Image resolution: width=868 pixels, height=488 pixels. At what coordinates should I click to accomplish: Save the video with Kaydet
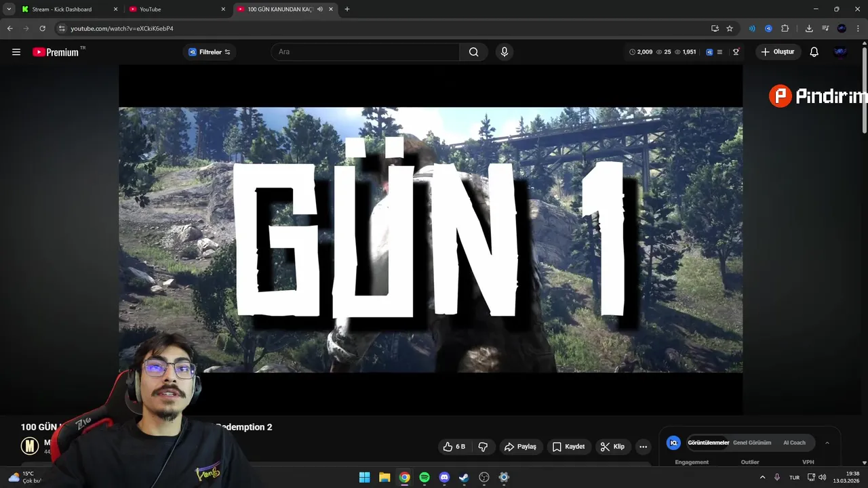[x=568, y=447]
